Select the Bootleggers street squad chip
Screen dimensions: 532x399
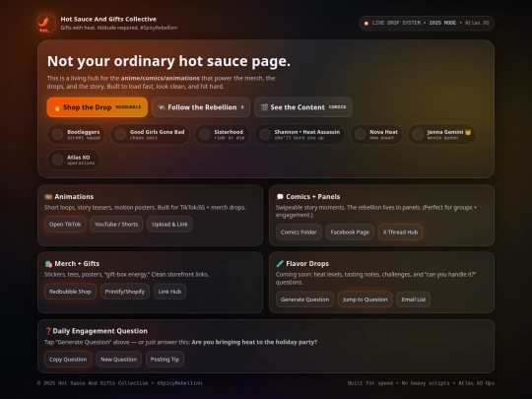[76, 134]
